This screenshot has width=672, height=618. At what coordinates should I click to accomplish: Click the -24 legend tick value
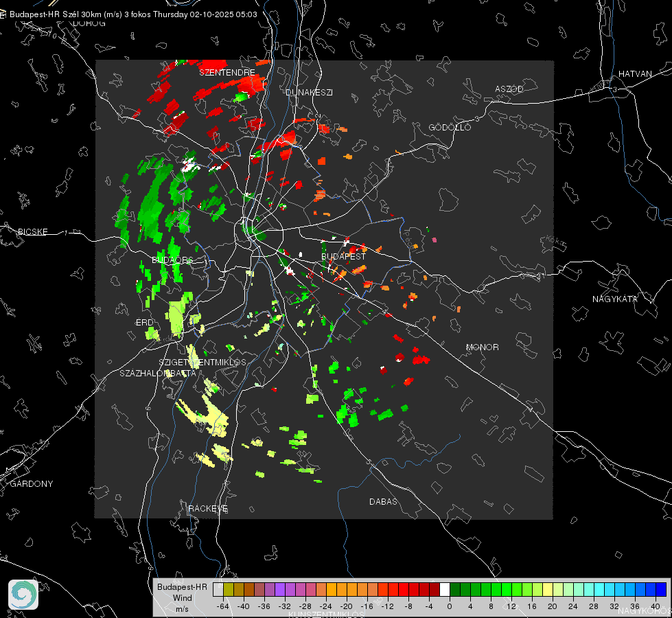pos(326,606)
